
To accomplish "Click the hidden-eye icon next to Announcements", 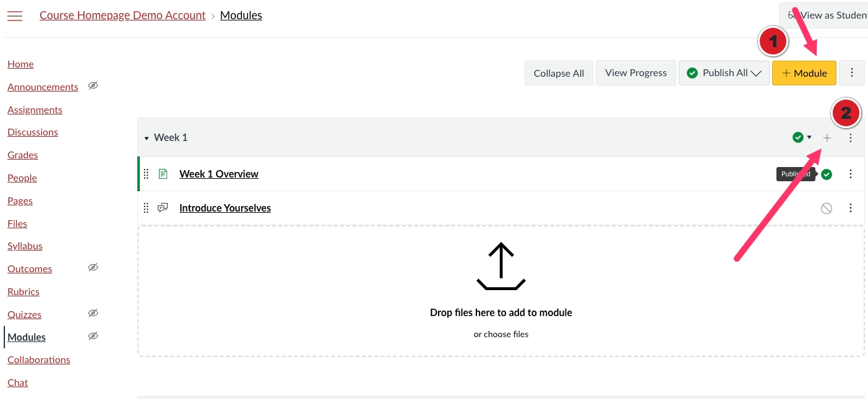I will [x=93, y=85].
